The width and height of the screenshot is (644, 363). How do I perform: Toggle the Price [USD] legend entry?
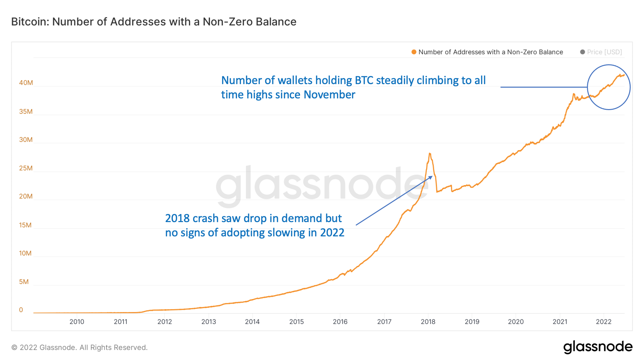coord(601,52)
